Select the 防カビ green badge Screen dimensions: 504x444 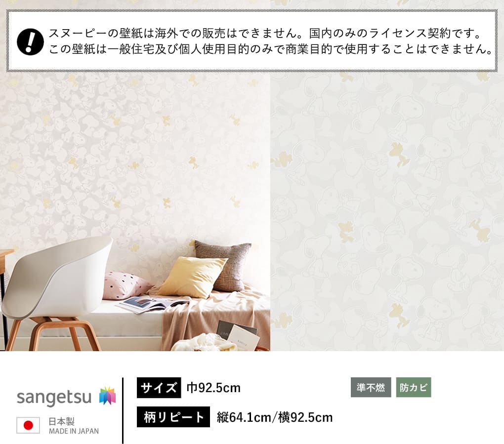tap(414, 388)
